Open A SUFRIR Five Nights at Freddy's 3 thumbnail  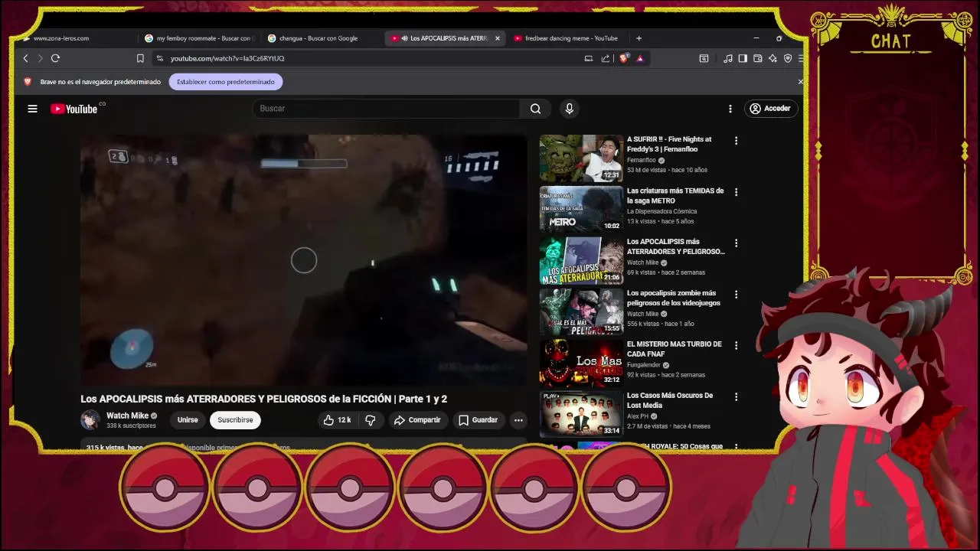click(x=581, y=158)
